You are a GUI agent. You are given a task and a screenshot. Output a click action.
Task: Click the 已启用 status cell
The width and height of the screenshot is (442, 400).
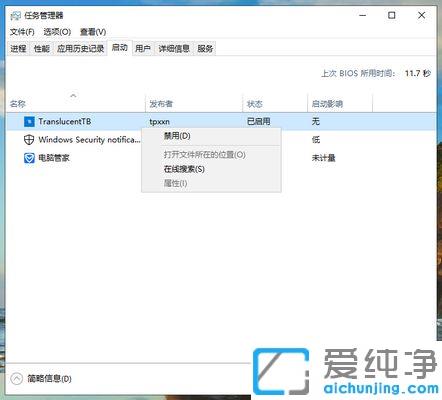tap(258, 122)
